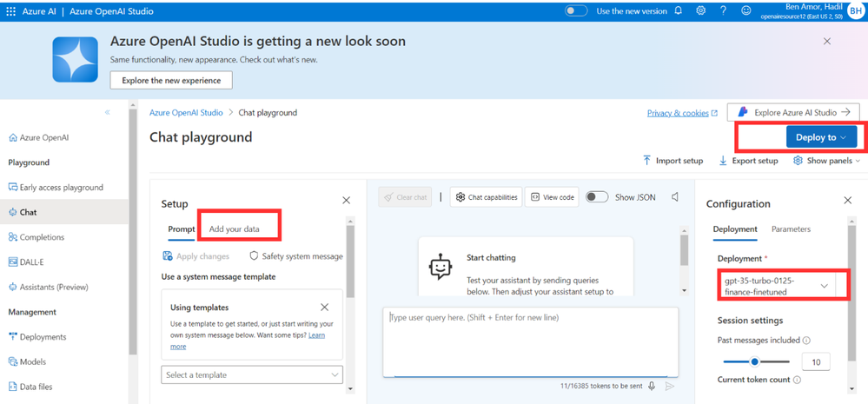Dismiss the Using templates card
The width and height of the screenshot is (868, 404).
(324, 308)
